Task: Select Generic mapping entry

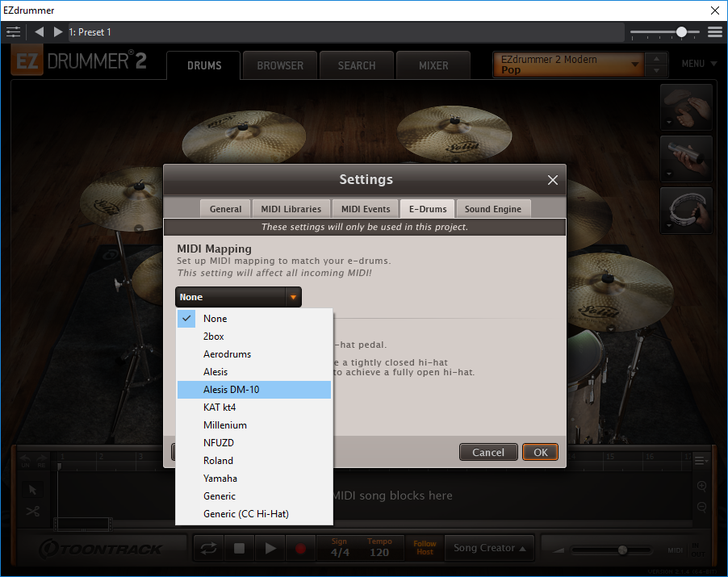Action: coord(254,495)
